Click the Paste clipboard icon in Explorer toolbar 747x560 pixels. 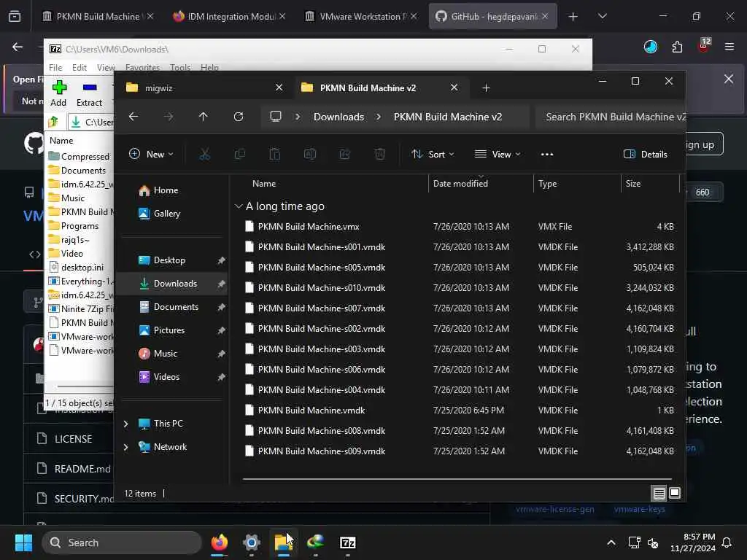coord(275,155)
